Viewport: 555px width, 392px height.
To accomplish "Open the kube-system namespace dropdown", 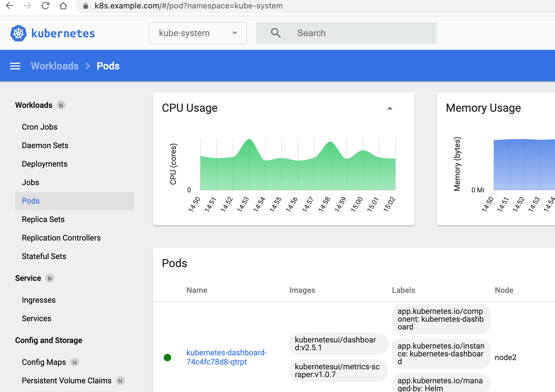I will 198,33.
